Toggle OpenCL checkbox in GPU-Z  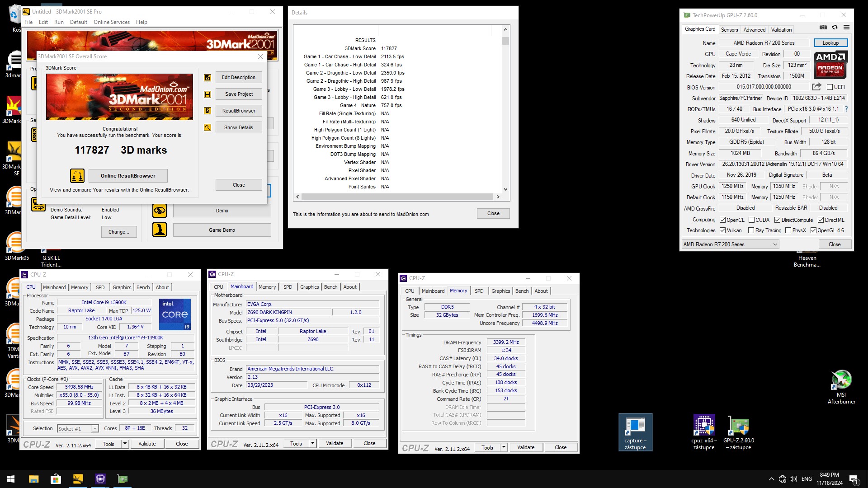pos(722,220)
